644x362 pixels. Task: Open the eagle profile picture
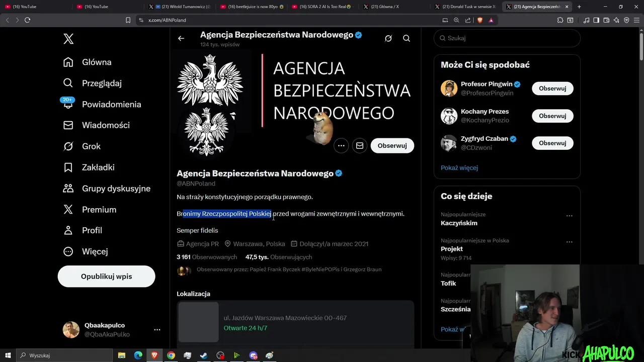[205, 132]
